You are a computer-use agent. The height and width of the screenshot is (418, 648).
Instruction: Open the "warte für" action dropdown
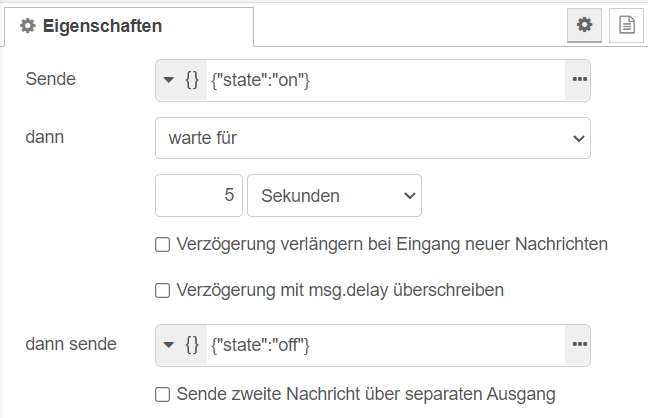[373, 139]
